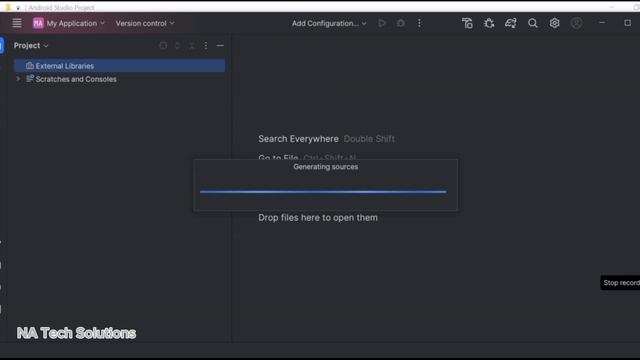Open the My Application project dropdown
The image size is (640, 360).
(x=69, y=23)
